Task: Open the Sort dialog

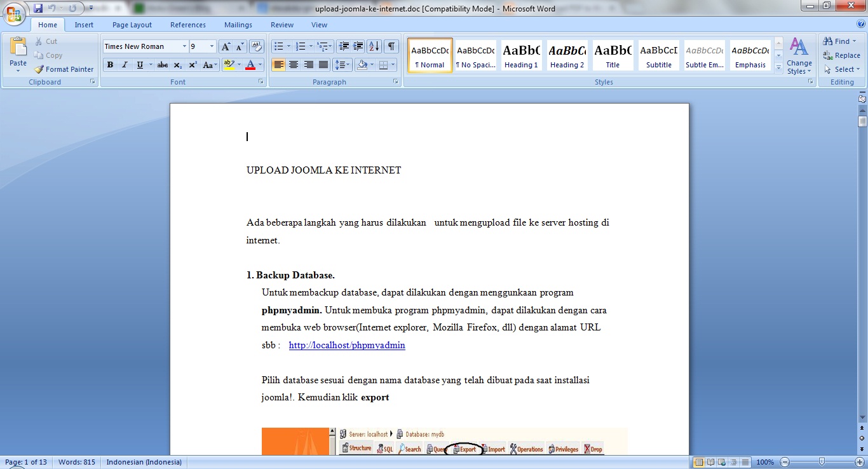Action: click(x=374, y=46)
